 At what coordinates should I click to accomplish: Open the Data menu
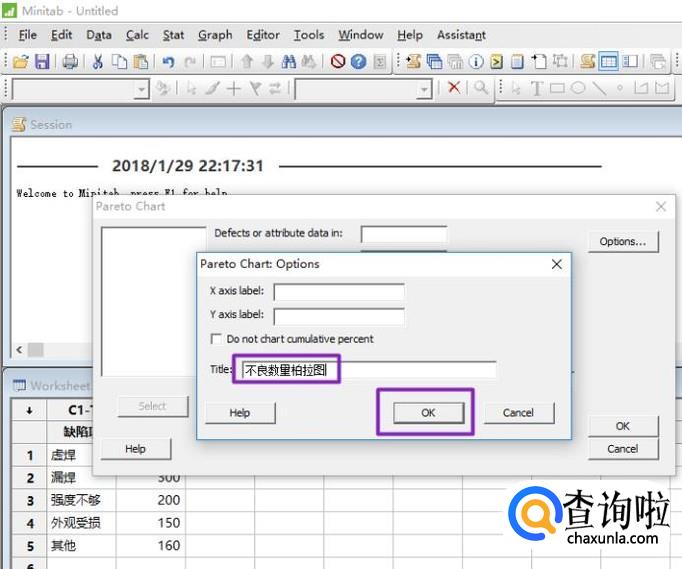(99, 35)
